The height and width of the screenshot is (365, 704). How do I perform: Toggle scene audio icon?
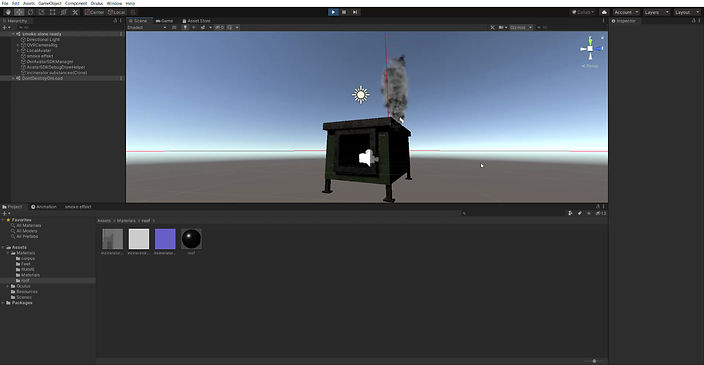pos(194,27)
